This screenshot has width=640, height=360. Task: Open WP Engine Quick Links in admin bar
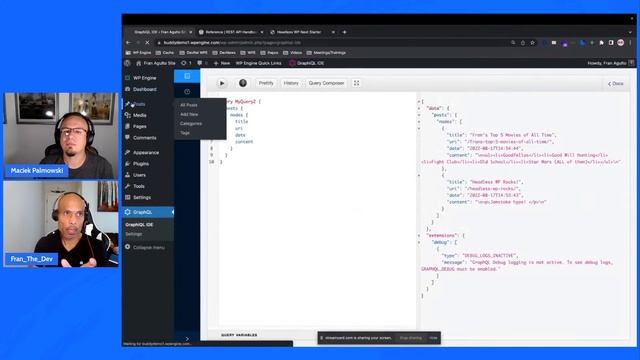pyautogui.click(x=258, y=63)
